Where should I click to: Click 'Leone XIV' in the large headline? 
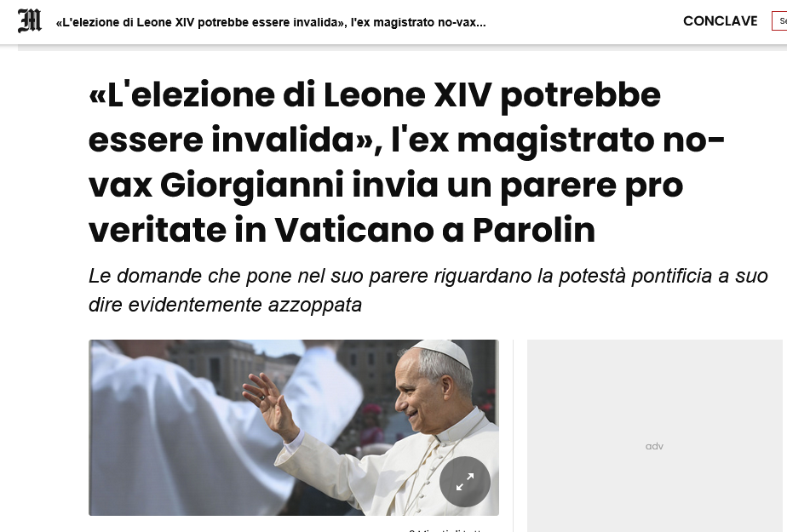pyautogui.click(x=407, y=94)
